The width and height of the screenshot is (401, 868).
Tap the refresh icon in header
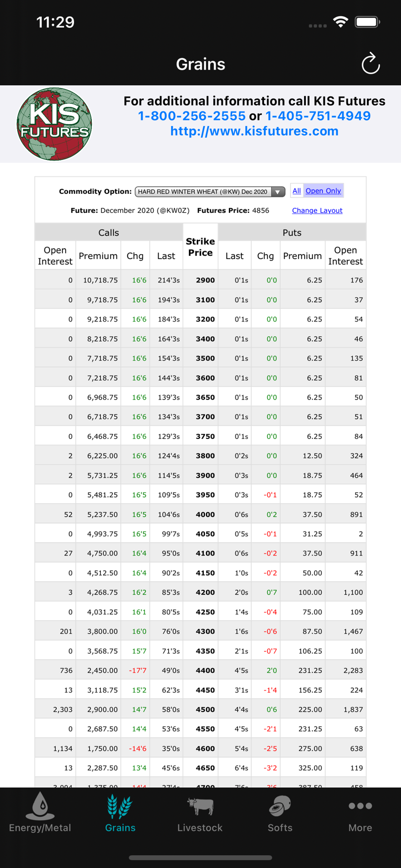(x=370, y=64)
